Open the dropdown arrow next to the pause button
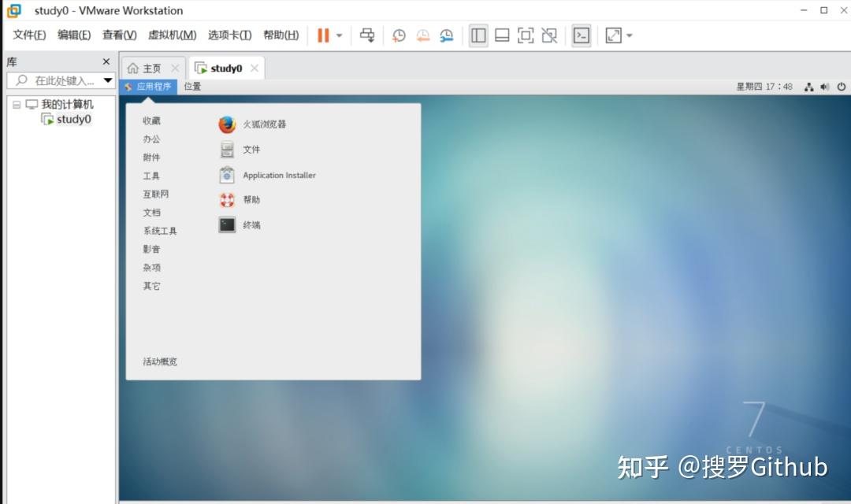This screenshot has height=504, width=851. [339, 35]
